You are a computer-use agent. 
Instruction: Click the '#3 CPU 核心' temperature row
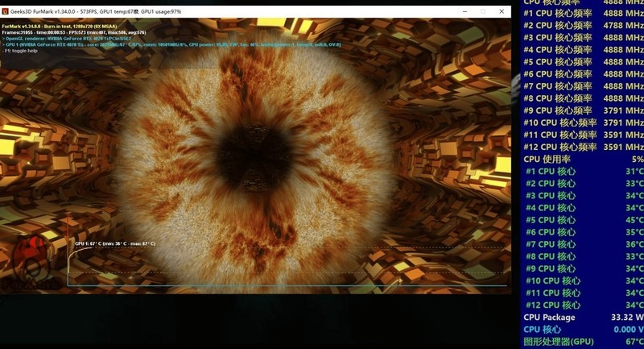pos(584,196)
